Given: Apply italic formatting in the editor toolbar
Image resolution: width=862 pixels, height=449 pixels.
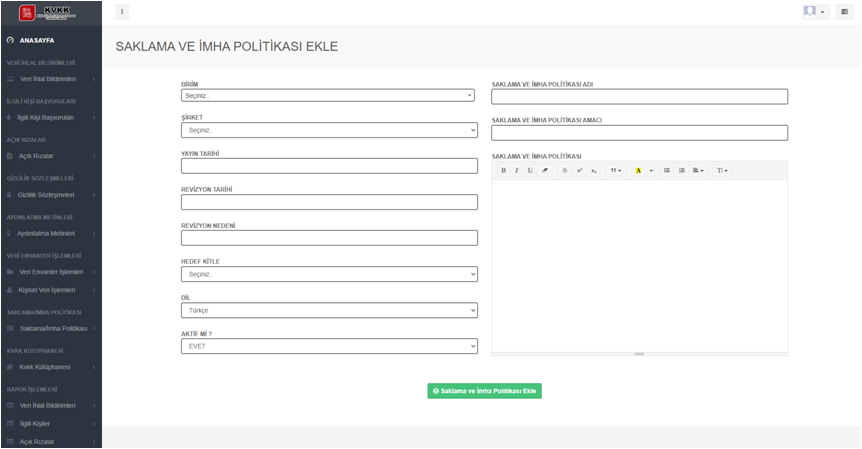Looking at the screenshot, I should 517,171.
